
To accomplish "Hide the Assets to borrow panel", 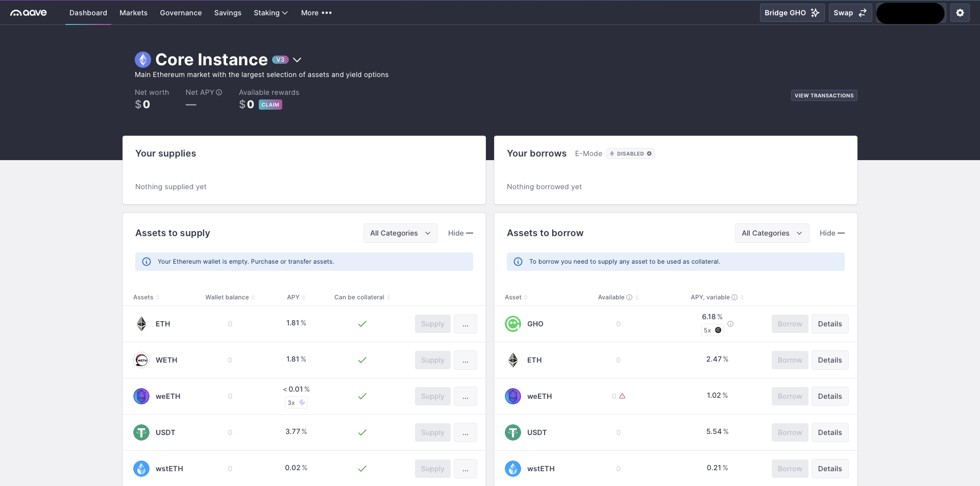I will (832, 233).
